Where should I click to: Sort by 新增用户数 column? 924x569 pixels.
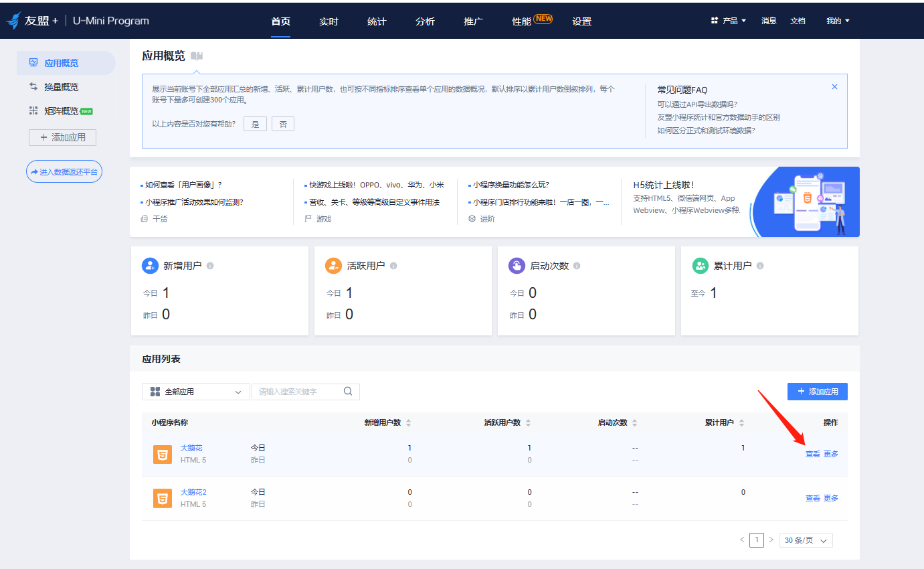tap(409, 423)
